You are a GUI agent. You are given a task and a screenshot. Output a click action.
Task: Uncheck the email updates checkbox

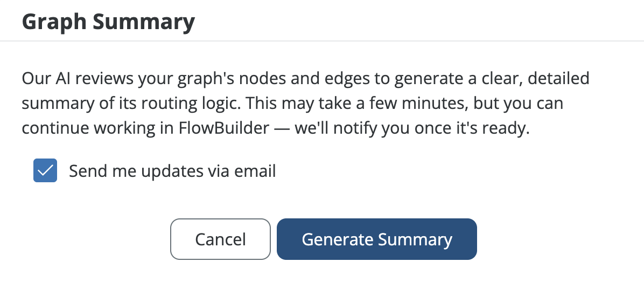click(45, 171)
